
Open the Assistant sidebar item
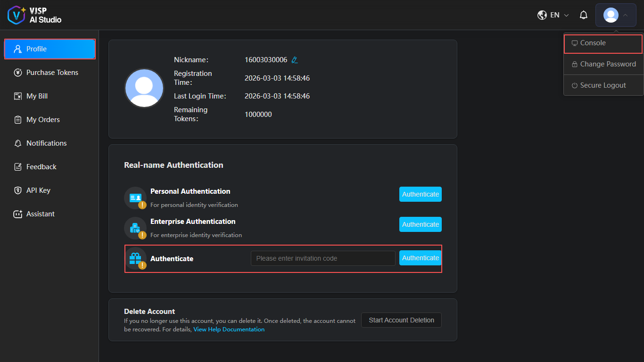click(x=40, y=214)
